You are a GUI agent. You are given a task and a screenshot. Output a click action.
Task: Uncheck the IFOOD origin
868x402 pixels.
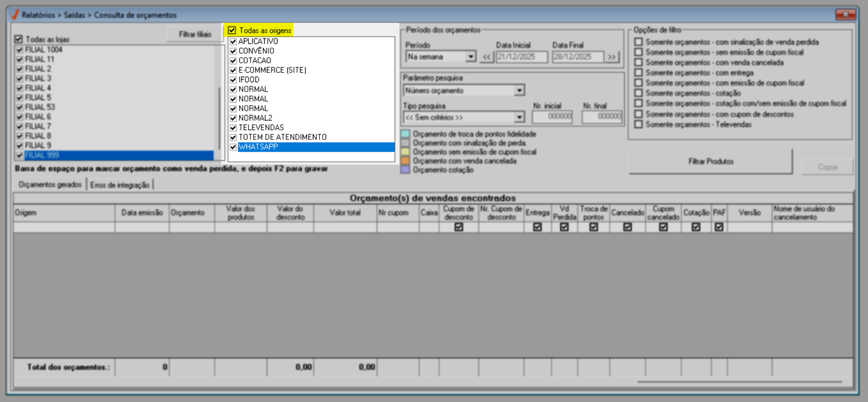pyautogui.click(x=233, y=80)
